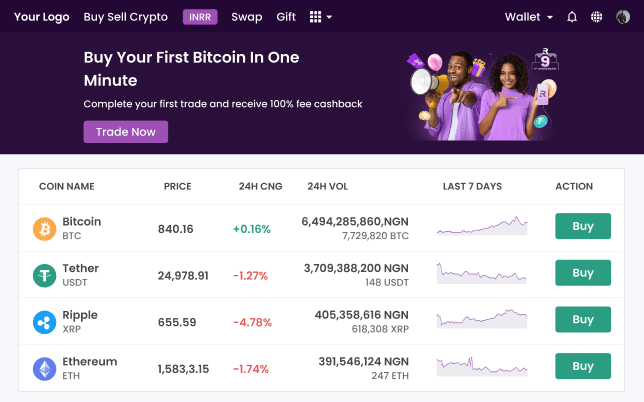Image resolution: width=644 pixels, height=402 pixels.
Task: Open the Gift menu item
Action: [x=286, y=17]
